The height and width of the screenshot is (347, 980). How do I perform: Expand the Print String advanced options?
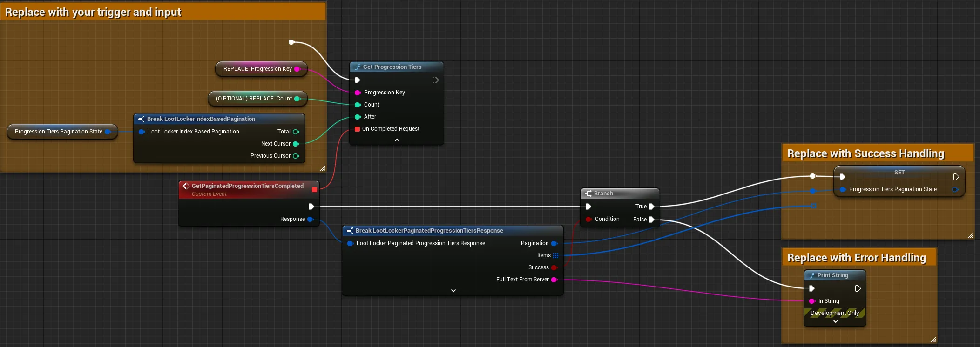tap(836, 321)
